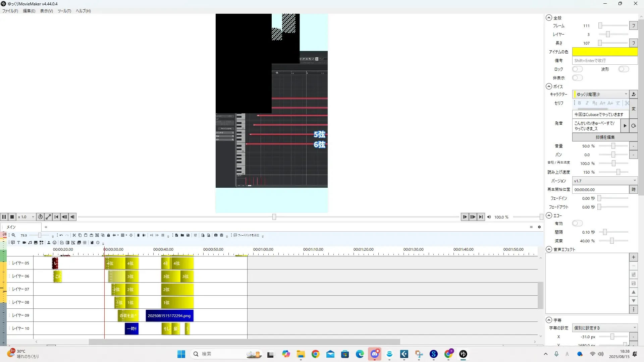This screenshot has width=644, height=362.
Task: Enable the エコー 有効 toggle
Action: (x=577, y=223)
